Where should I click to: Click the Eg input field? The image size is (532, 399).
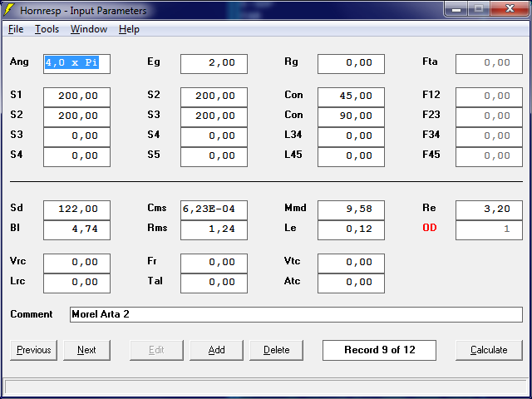pyautogui.click(x=214, y=63)
